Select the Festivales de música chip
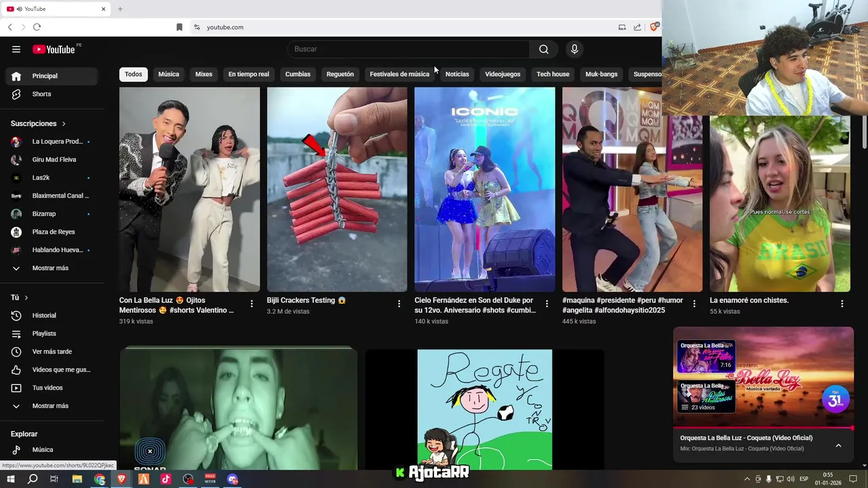 point(399,74)
